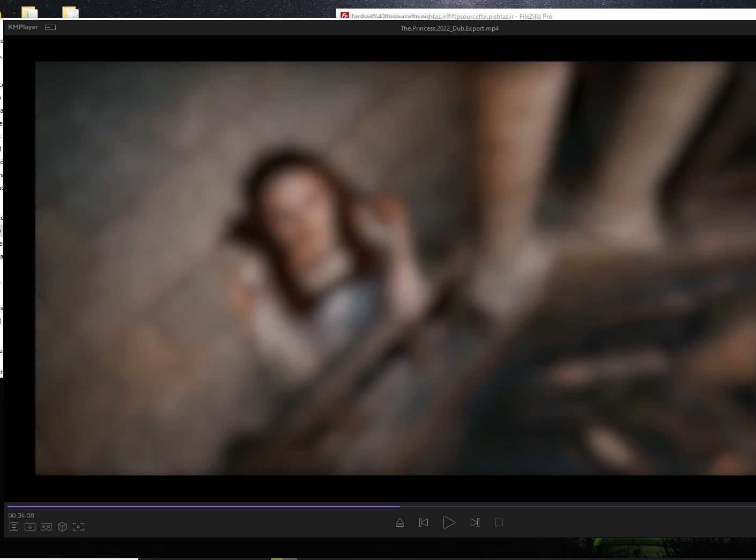The width and height of the screenshot is (756, 560).
Task: Stop playback with the square button
Action: [x=499, y=522]
